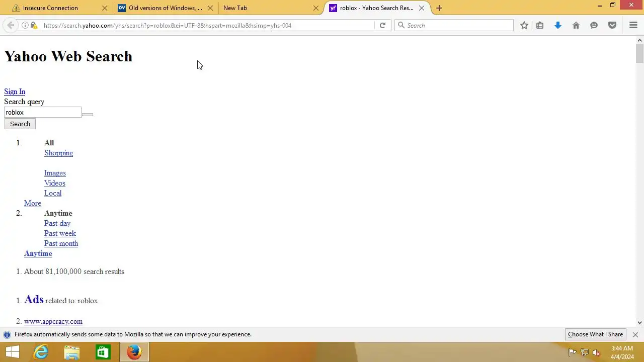The image size is (644, 362).
Task: Click the Yahoo Web Search heading
Action: pyautogui.click(x=68, y=56)
